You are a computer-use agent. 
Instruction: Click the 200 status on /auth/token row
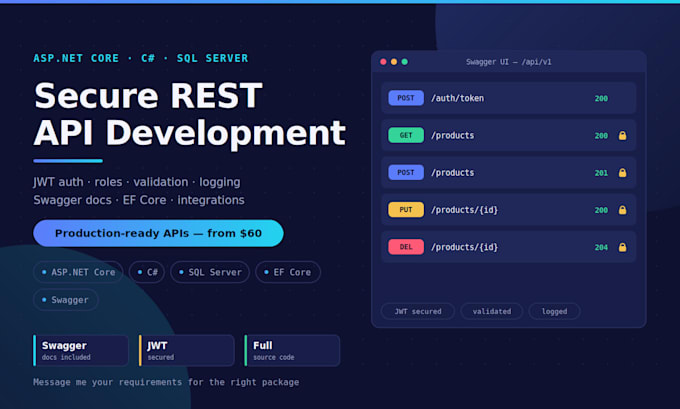pyautogui.click(x=601, y=98)
